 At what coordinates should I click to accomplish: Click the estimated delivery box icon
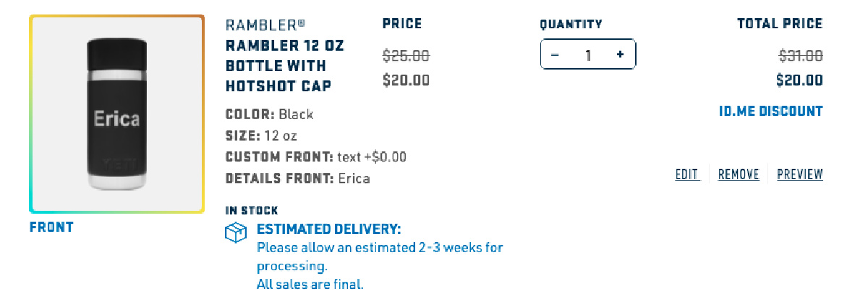[237, 233]
